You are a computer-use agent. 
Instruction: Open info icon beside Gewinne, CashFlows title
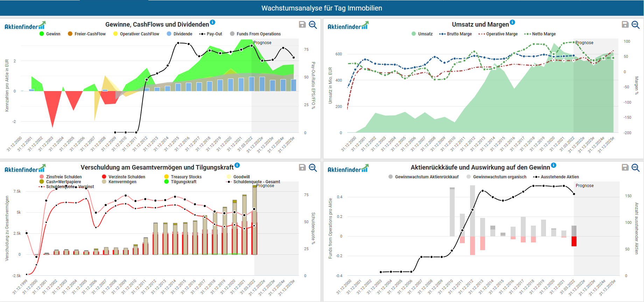[212, 22]
